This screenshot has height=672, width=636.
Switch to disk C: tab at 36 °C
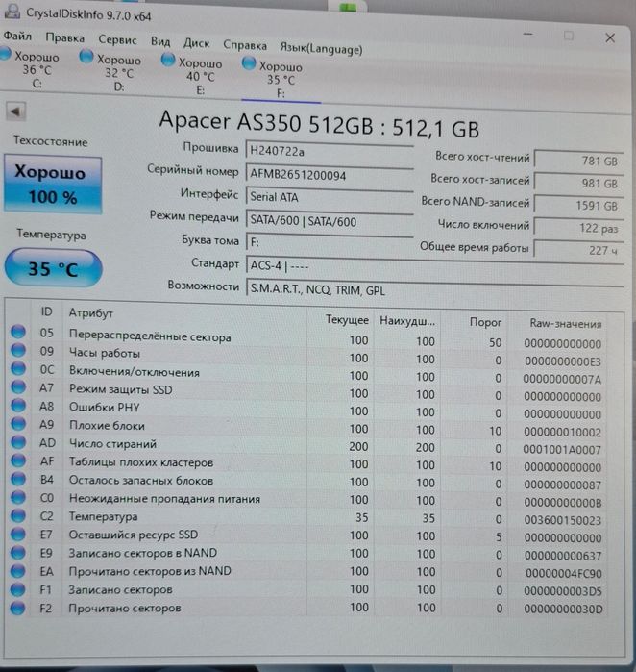[x=30, y=68]
